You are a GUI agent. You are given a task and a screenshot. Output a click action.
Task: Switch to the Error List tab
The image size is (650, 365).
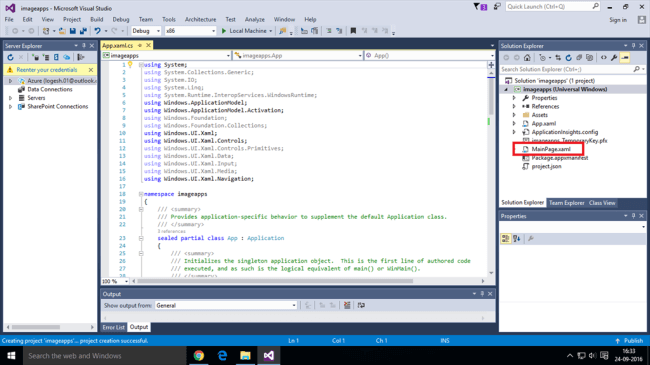point(114,327)
